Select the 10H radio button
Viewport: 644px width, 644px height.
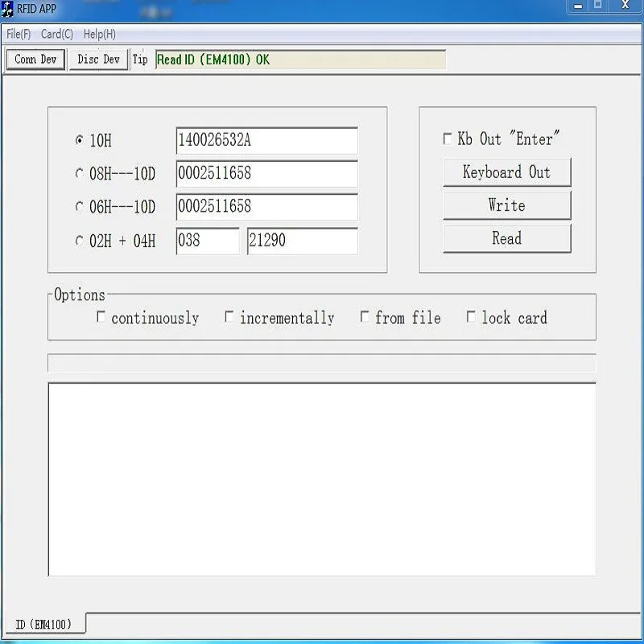click(x=79, y=140)
